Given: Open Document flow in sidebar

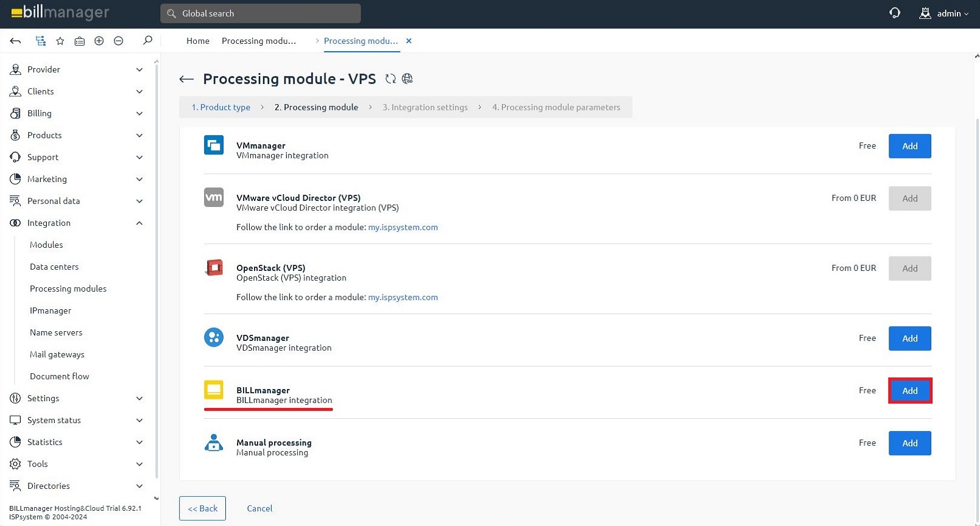Looking at the screenshot, I should pyautogui.click(x=60, y=376).
